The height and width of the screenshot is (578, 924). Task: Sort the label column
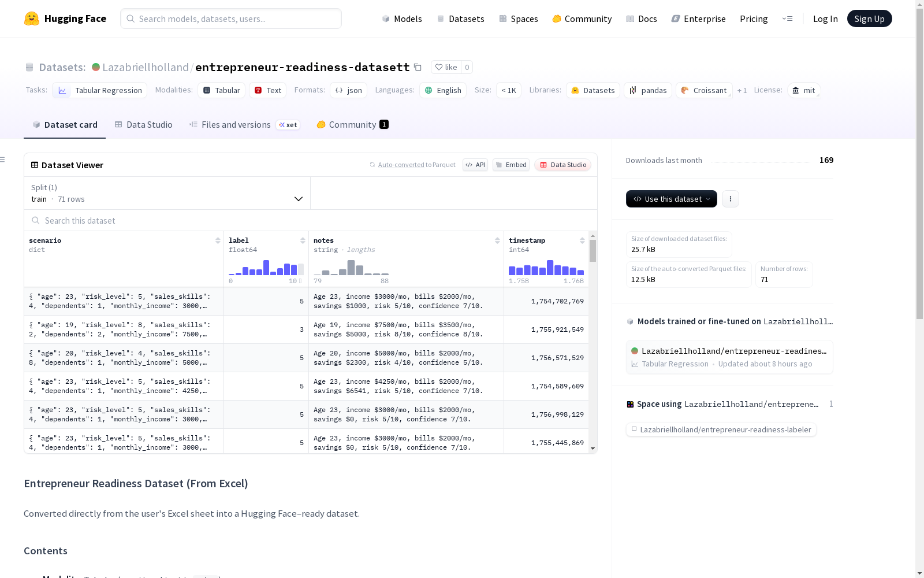303,240
